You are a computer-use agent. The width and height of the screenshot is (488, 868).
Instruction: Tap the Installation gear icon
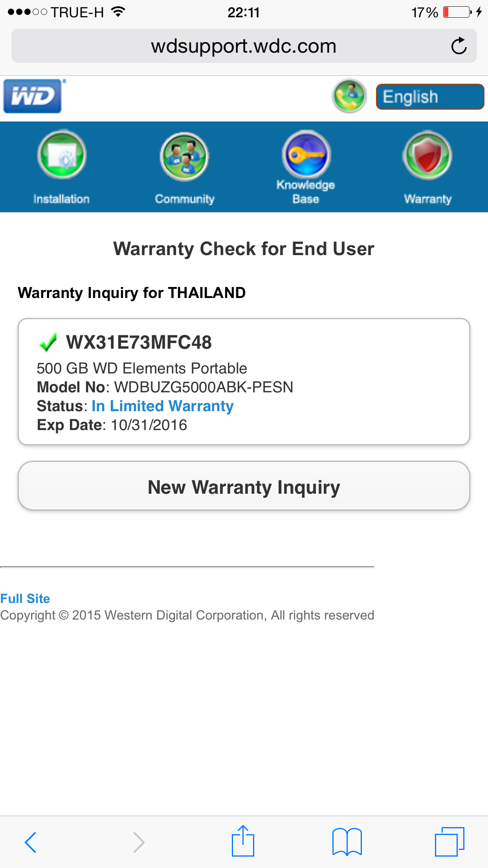[x=62, y=154]
